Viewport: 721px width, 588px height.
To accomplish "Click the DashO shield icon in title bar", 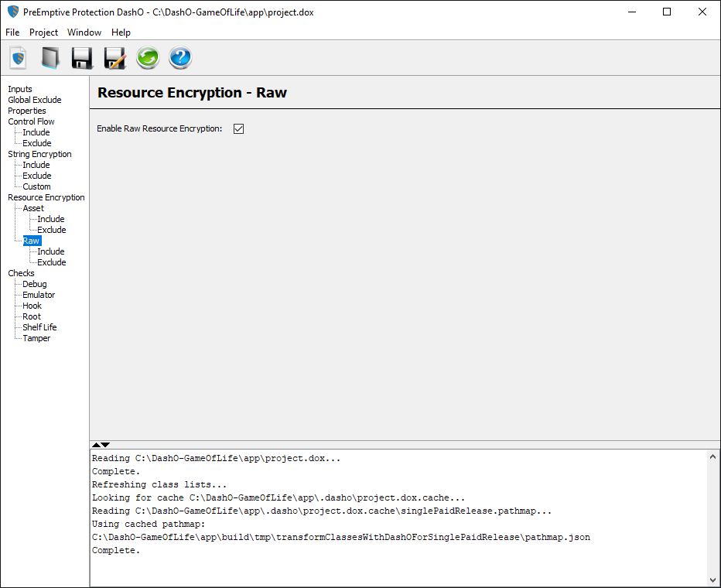I will [x=13, y=12].
